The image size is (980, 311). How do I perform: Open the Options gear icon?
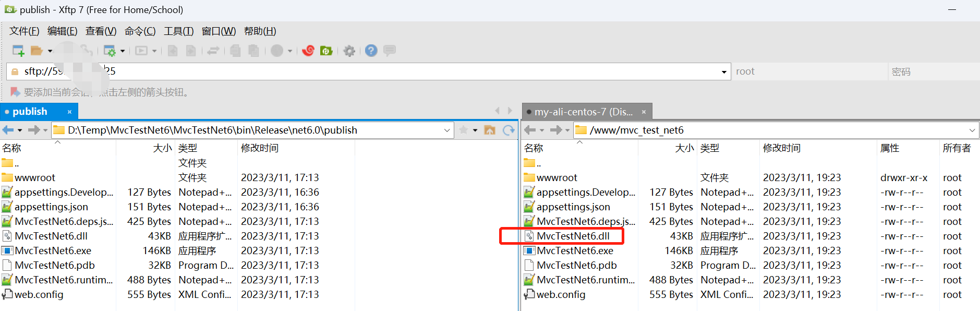click(x=349, y=51)
